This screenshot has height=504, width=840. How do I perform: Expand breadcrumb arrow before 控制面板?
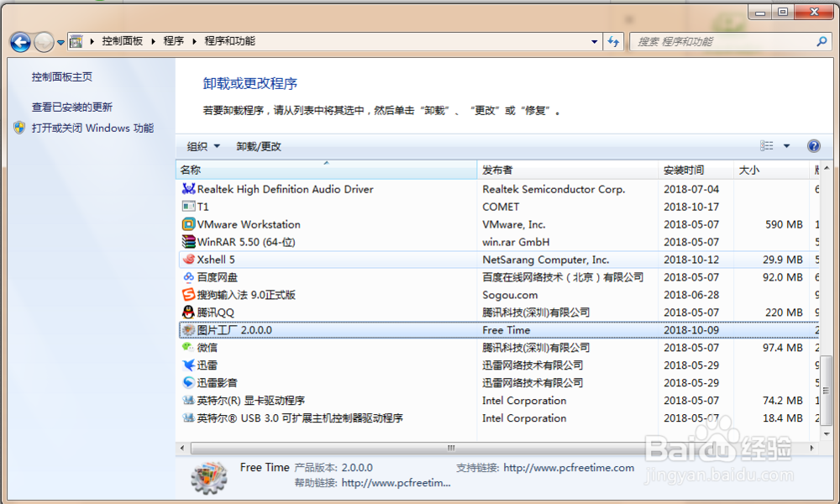[x=92, y=41]
